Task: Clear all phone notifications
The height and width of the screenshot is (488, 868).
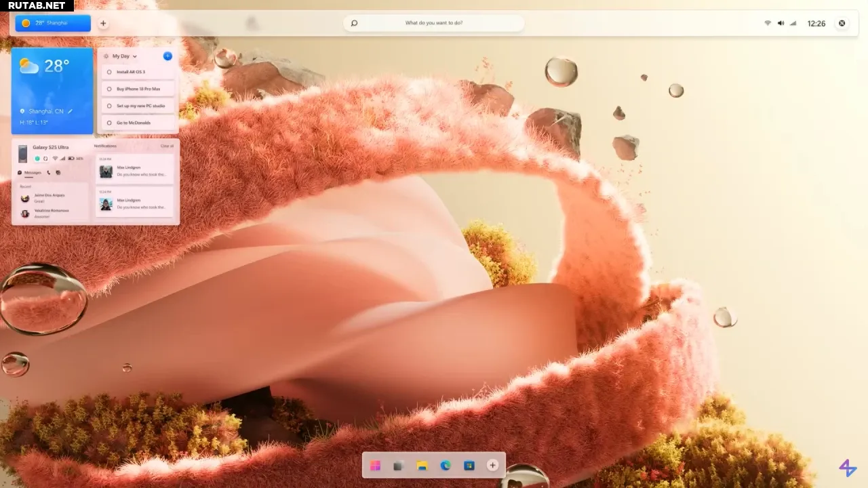Action: [167, 146]
